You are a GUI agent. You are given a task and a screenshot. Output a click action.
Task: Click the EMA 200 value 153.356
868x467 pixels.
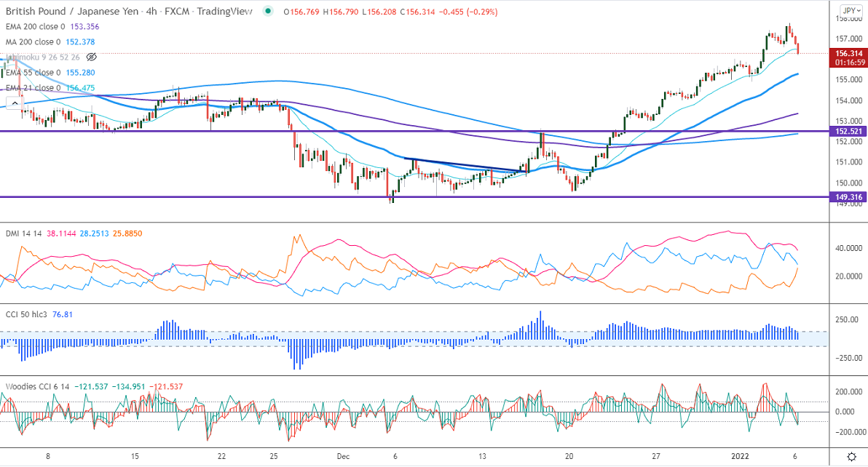click(84, 26)
